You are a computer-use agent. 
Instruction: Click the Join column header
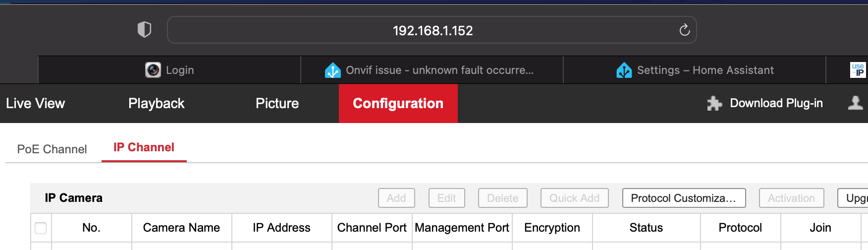(820, 228)
